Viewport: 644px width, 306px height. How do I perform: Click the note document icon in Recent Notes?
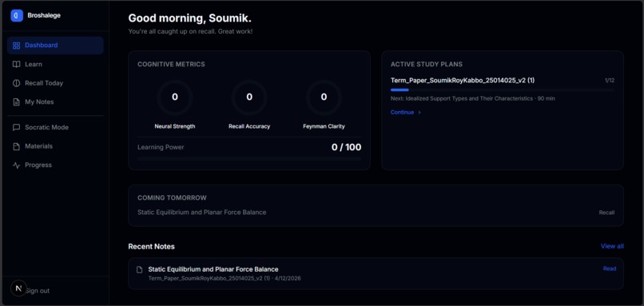click(x=140, y=270)
